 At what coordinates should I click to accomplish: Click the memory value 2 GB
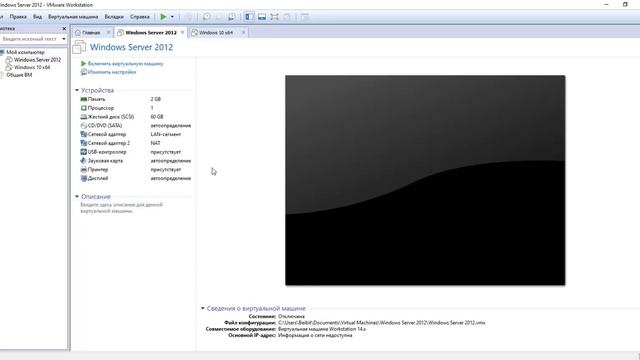pos(156,99)
